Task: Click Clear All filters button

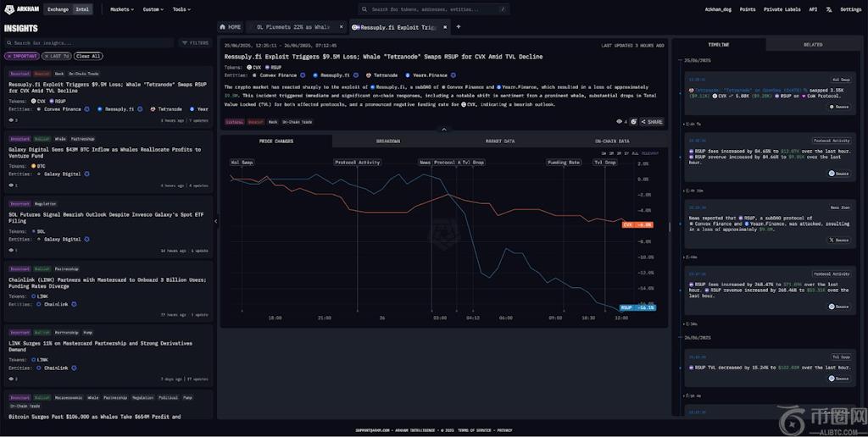Action: (87, 56)
